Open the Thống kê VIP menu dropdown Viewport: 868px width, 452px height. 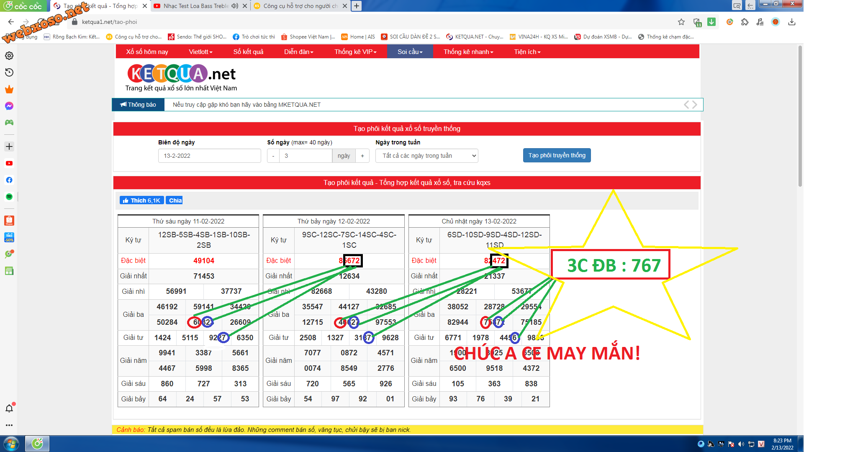(355, 52)
